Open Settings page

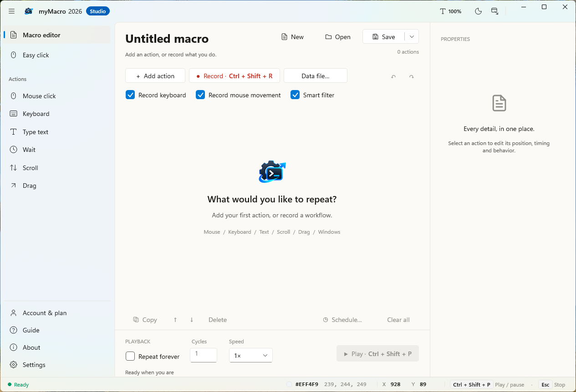pyautogui.click(x=57, y=365)
